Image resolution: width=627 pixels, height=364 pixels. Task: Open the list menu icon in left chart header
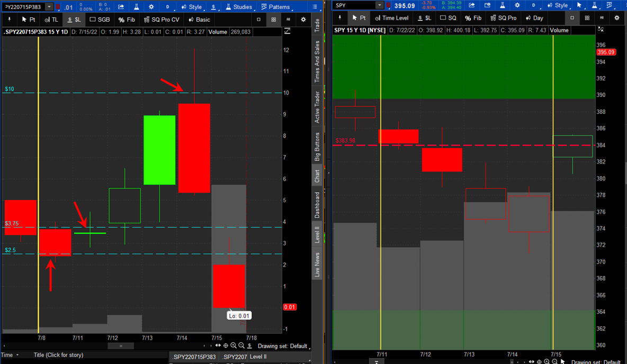point(315,7)
